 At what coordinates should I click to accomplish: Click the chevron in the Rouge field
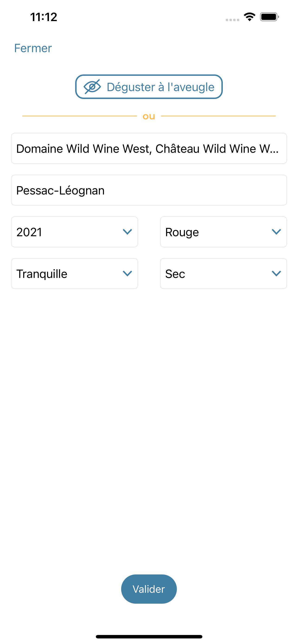(276, 232)
